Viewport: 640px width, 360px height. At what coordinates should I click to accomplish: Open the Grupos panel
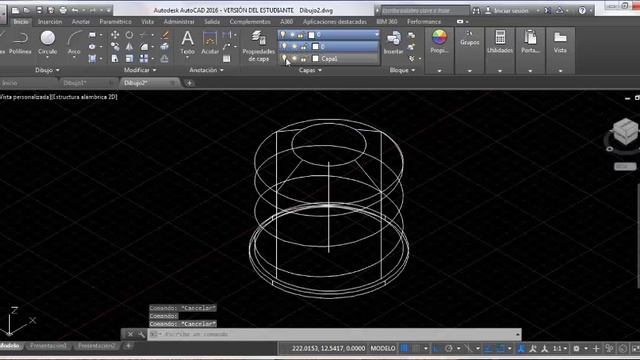coord(469,38)
